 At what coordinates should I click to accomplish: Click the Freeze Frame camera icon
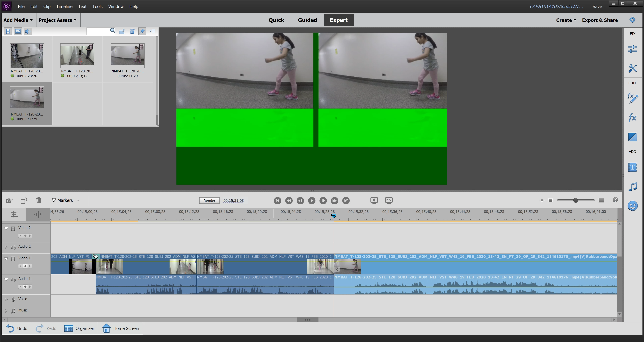pos(9,201)
